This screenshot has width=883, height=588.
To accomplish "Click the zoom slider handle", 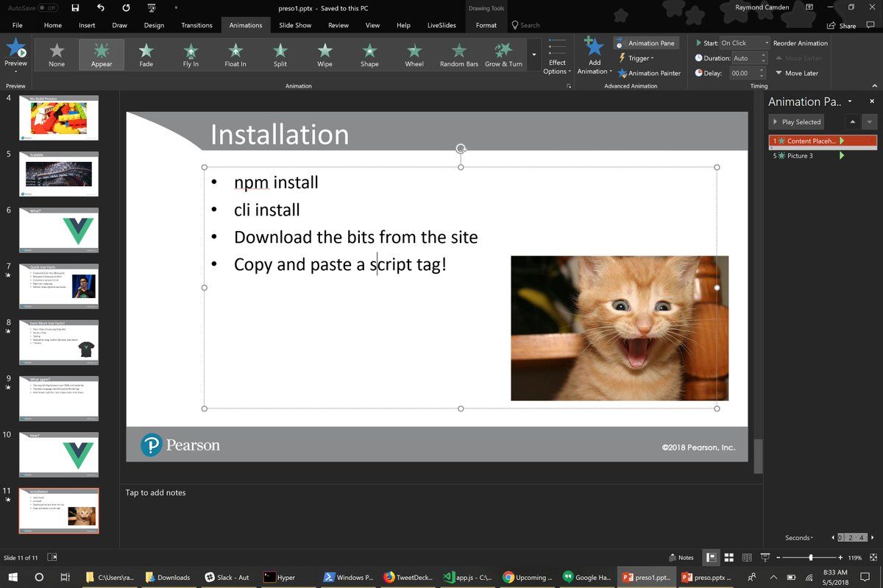I will (811, 558).
